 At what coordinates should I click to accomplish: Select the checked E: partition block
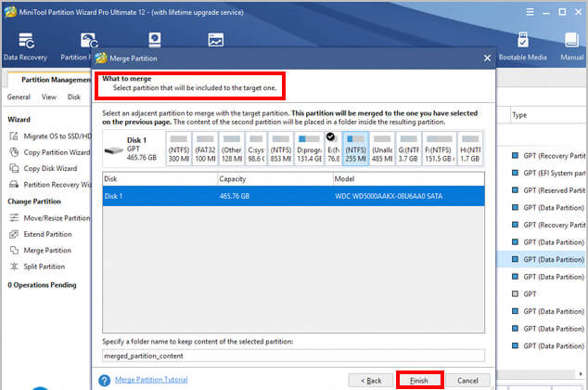point(333,149)
